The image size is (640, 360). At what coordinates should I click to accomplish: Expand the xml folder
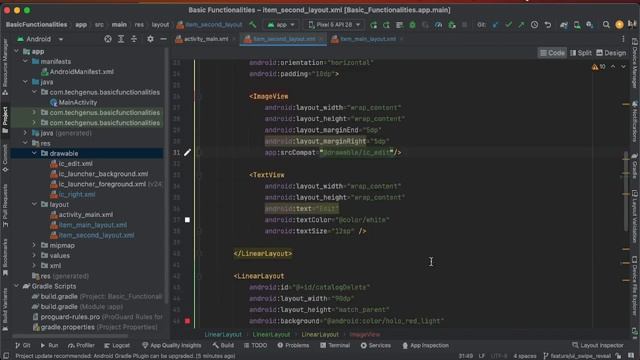coord(35,266)
